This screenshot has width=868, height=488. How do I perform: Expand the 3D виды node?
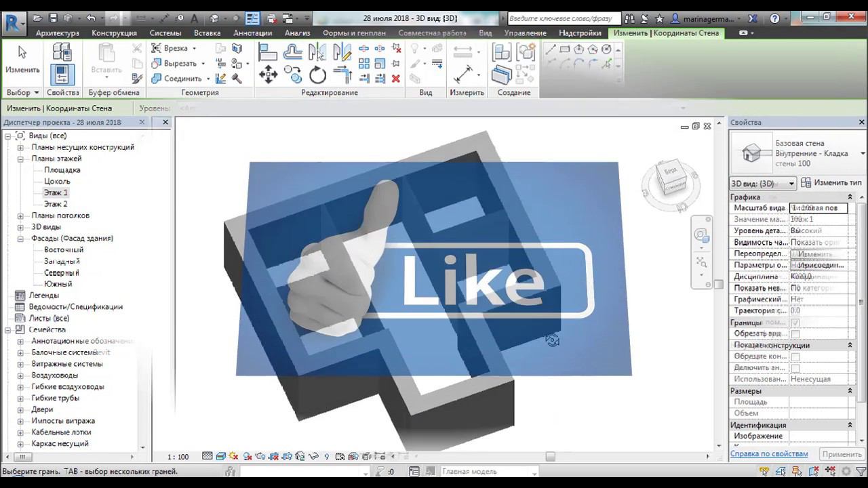[20, 228]
